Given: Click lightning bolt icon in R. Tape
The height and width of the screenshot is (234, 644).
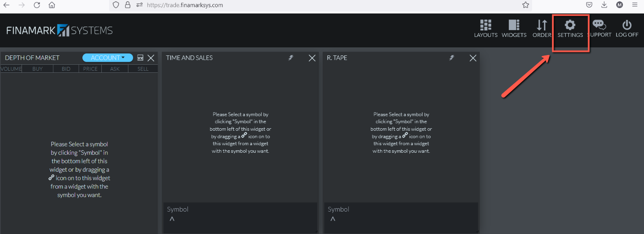Looking at the screenshot, I should [452, 58].
